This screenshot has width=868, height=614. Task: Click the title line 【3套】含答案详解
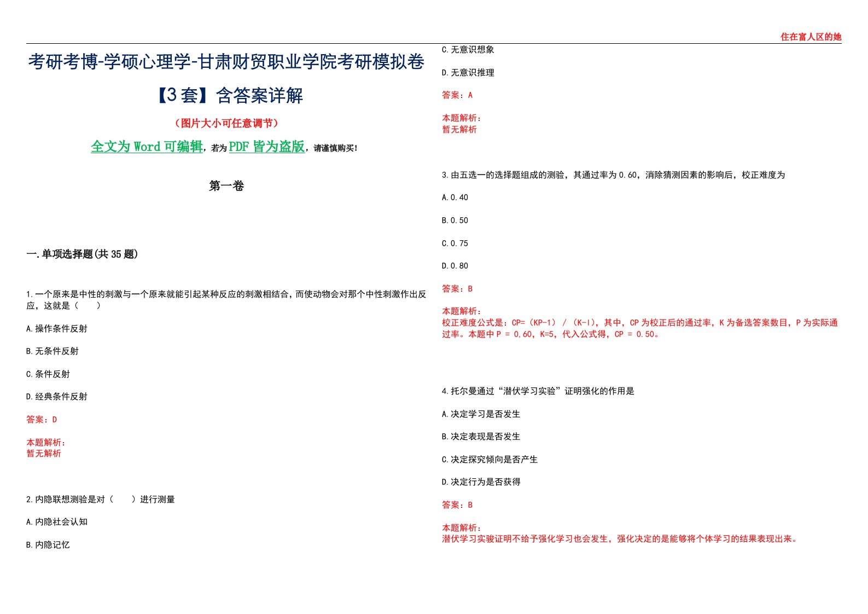226,95
